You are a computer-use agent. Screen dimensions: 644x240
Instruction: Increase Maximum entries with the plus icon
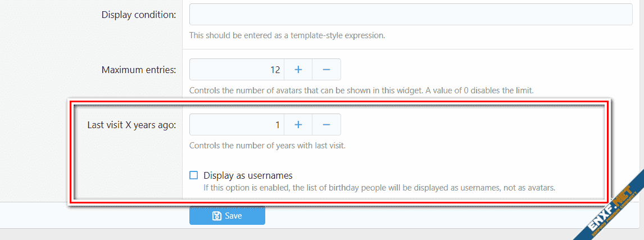[298, 70]
